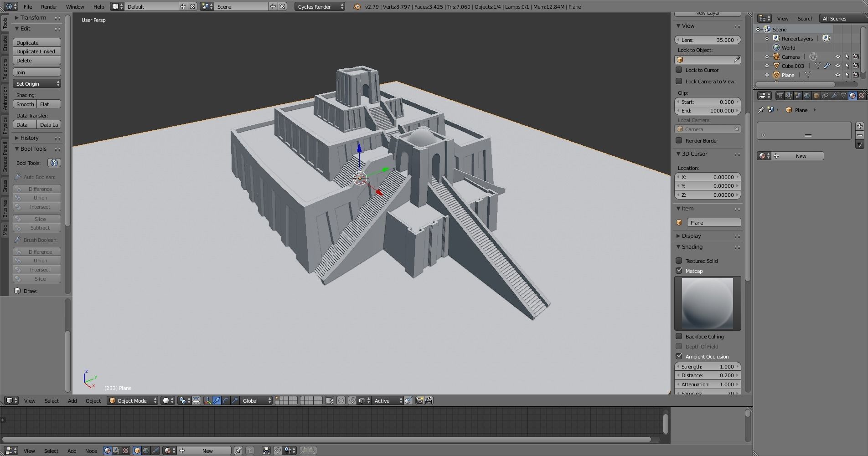
Task: Open the Active snap target dropdown
Action: (x=388, y=400)
